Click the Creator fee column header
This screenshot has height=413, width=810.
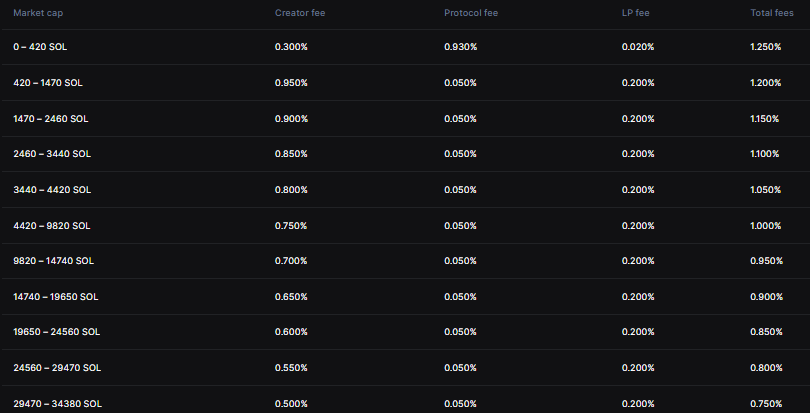click(x=299, y=13)
